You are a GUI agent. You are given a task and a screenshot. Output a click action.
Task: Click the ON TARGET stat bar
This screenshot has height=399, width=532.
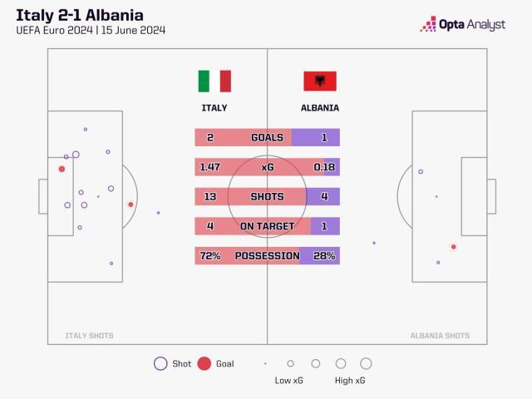point(267,226)
